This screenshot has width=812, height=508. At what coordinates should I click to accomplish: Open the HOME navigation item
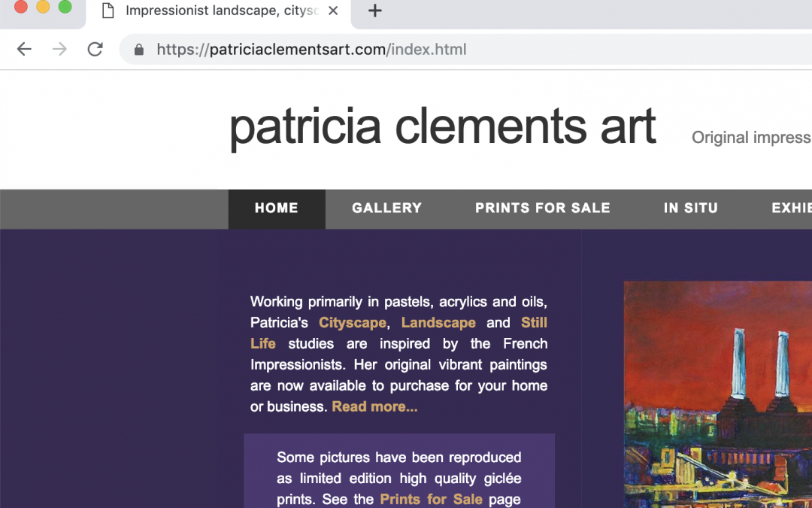point(277,209)
